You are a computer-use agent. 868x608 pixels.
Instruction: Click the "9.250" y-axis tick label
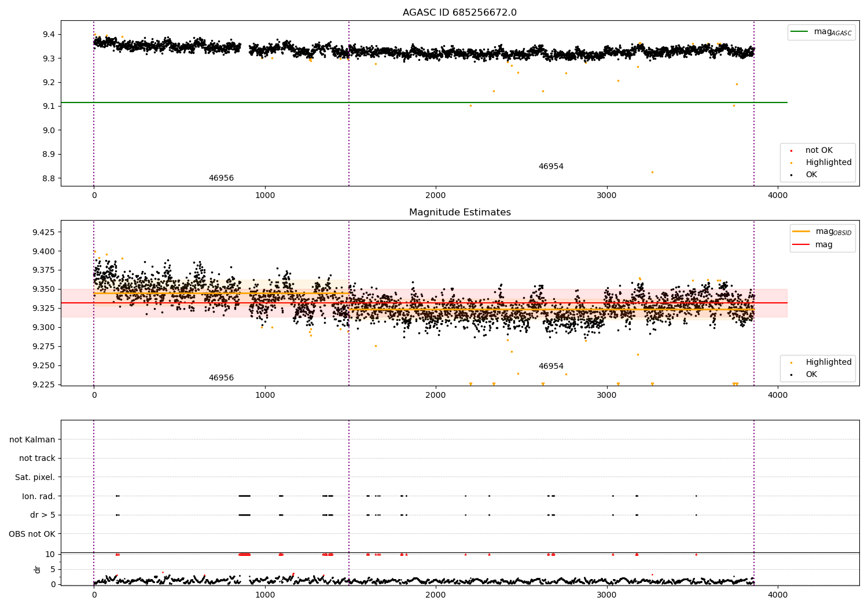pyautogui.click(x=44, y=366)
